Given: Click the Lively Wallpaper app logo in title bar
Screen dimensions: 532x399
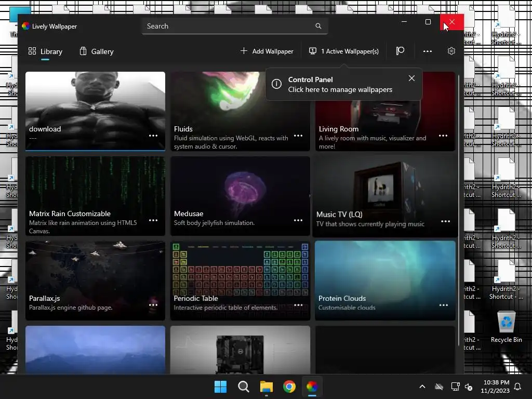Looking at the screenshot, I should [x=25, y=26].
